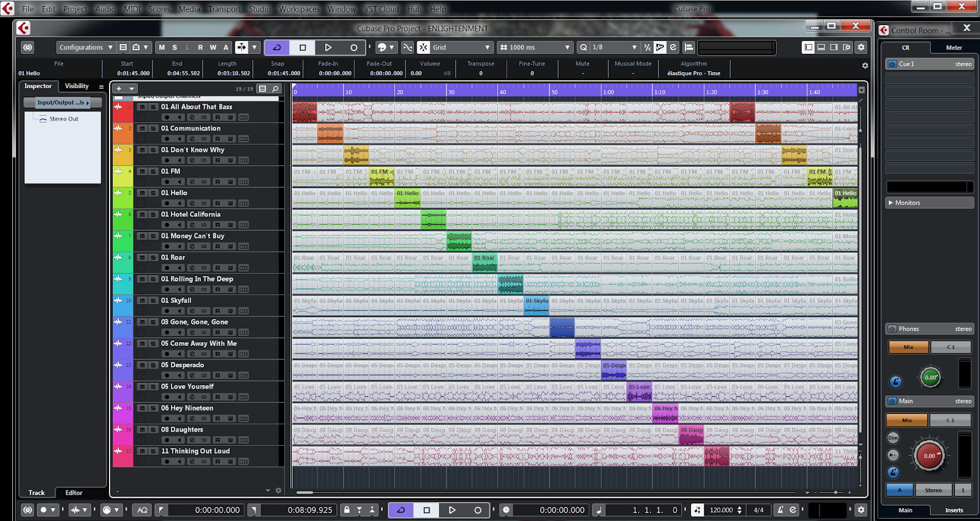Toggle global Solo state S button in toolbar
The height and width of the screenshot is (521, 980).
click(x=175, y=47)
